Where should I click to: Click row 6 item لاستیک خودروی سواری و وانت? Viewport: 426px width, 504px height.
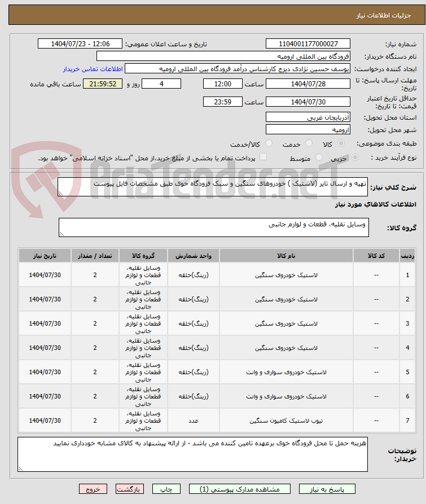[x=286, y=396]
